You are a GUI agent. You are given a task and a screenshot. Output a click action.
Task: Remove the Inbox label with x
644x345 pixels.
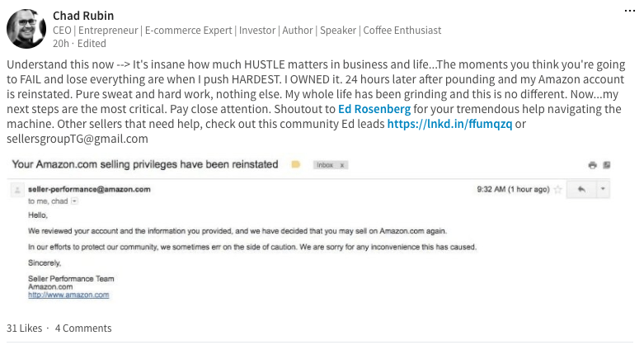coord(341,165)
